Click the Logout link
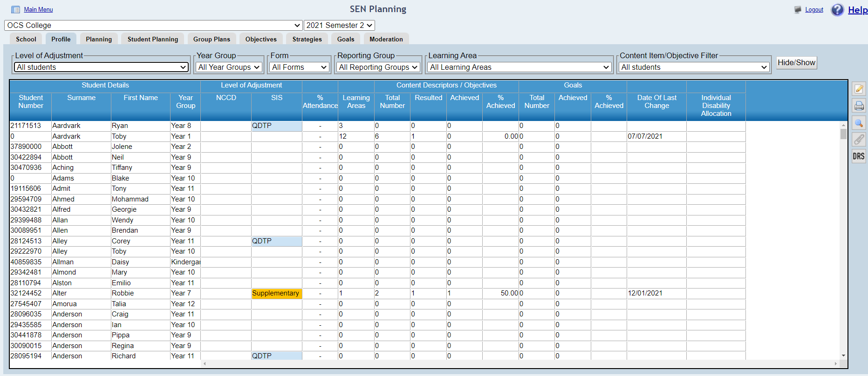 [814, 10]
